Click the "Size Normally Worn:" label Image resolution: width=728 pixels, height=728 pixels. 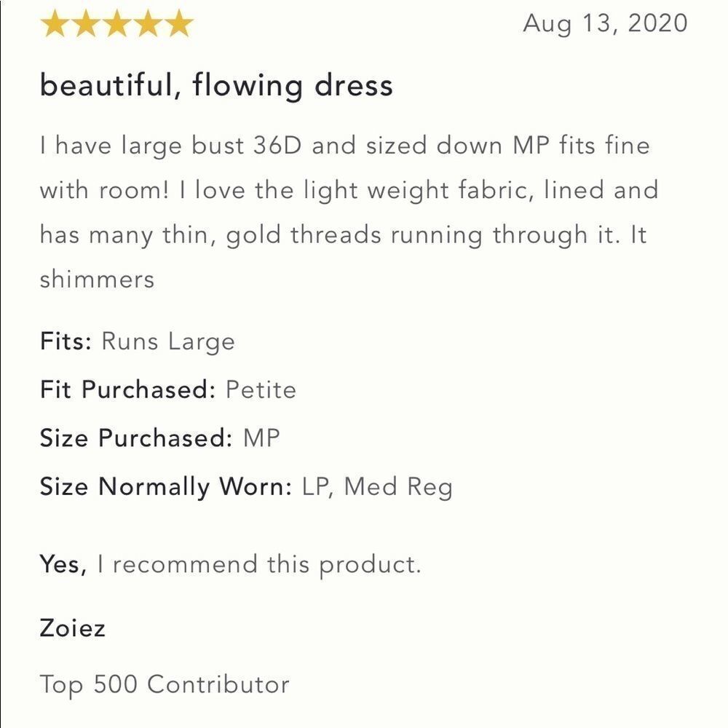point(166,486)
